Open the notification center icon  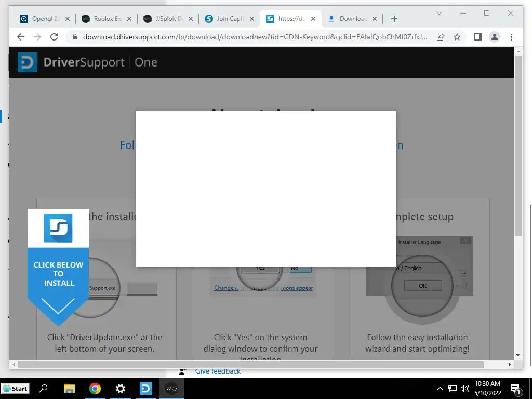tap(515, 389)
